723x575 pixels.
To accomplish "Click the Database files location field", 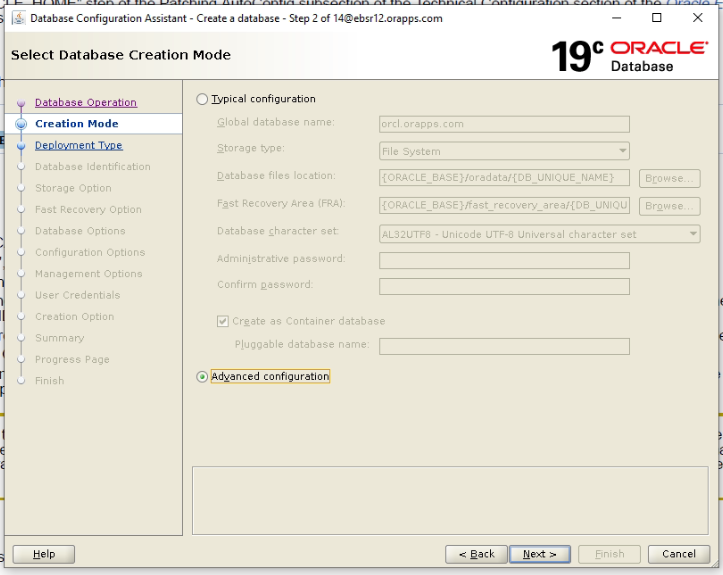I will tap(504, 178).
